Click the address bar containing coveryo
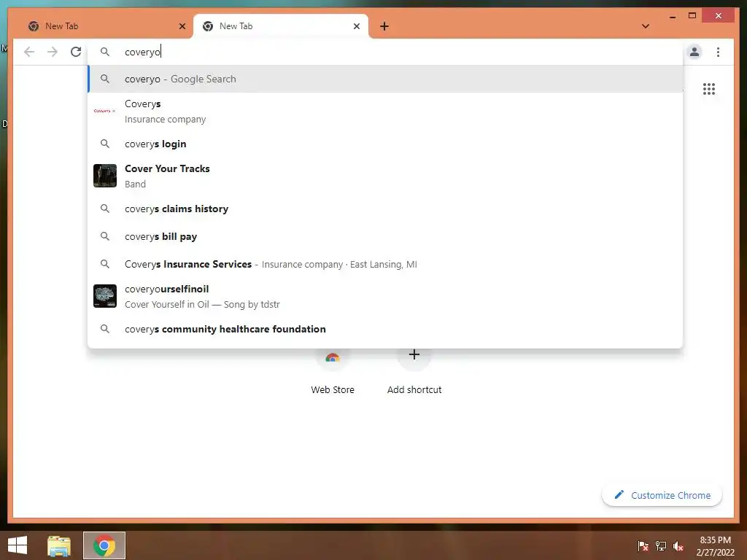Image resolution: width=747 pixels, height=560 pixels. [385, 52]
